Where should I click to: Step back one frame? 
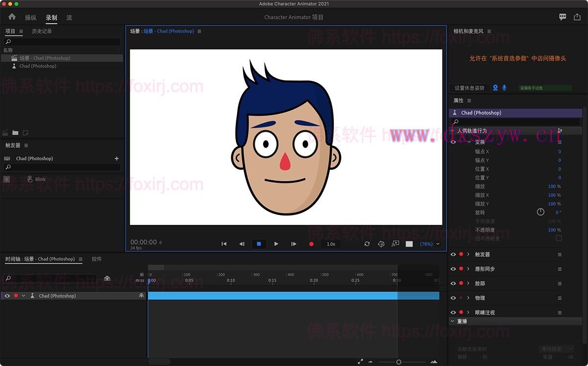[x=242, y=244]
